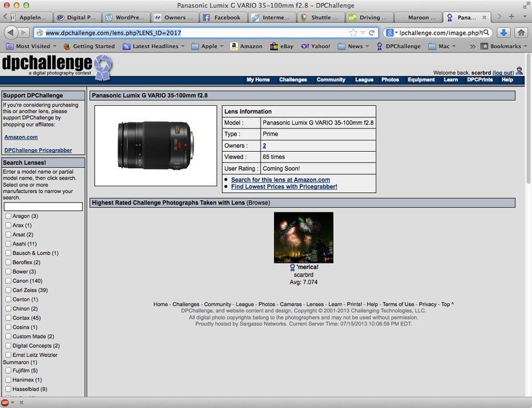
Task: Open URL history dropdown arrow
Action: 362,33
